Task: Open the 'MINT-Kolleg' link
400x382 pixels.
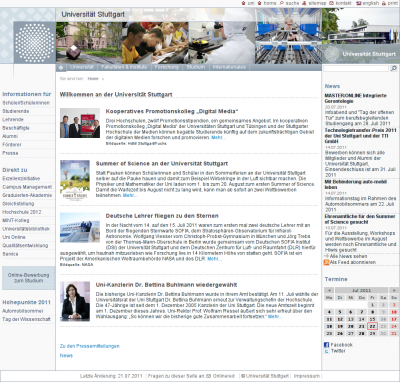Action: (16, 220)
